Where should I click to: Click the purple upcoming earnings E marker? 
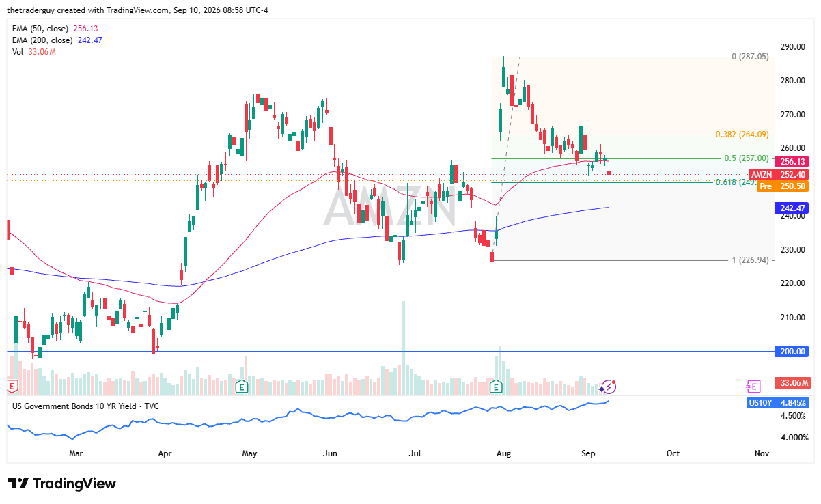click(x=753, y=387)
